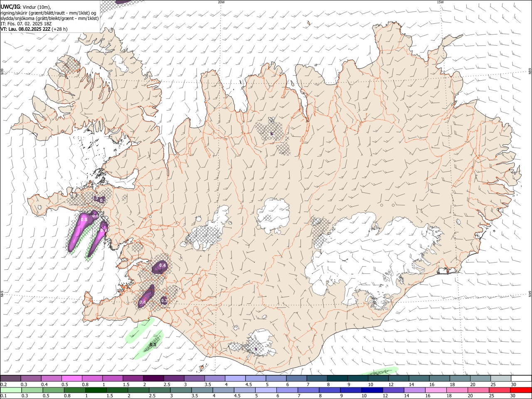Select lower legend swatch between 25 and 30

(500, 390)
